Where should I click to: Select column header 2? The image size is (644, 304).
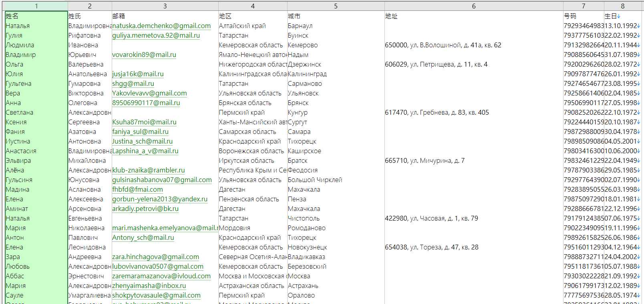coord(90,6)
